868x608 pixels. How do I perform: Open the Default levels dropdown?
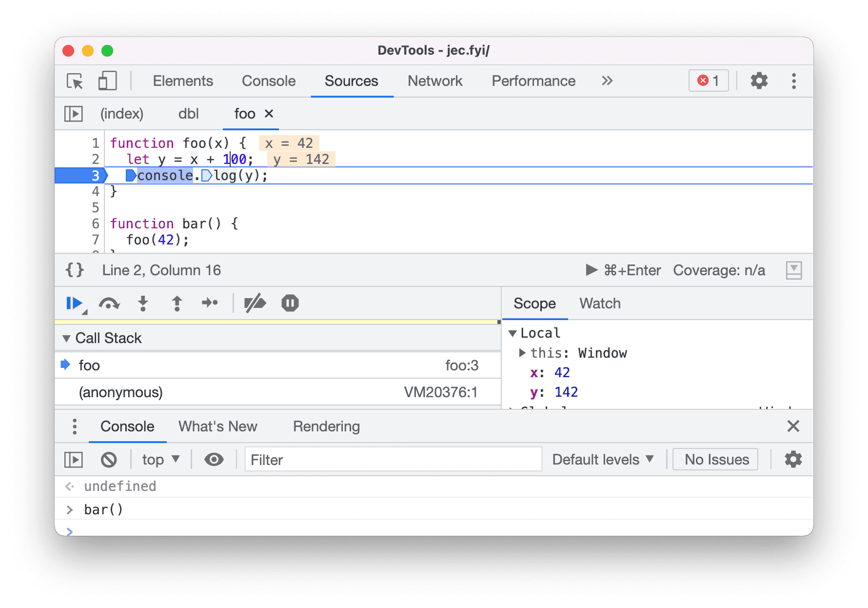603,459
